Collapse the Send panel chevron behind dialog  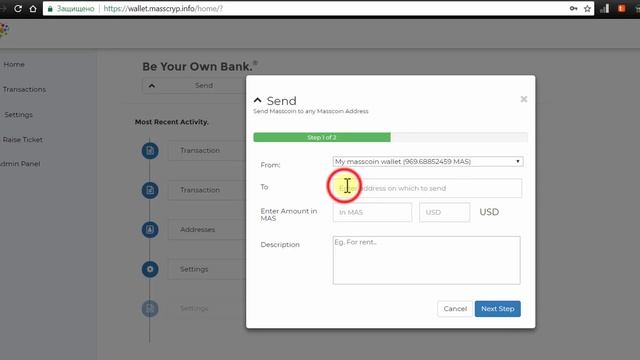click(152, 86)
